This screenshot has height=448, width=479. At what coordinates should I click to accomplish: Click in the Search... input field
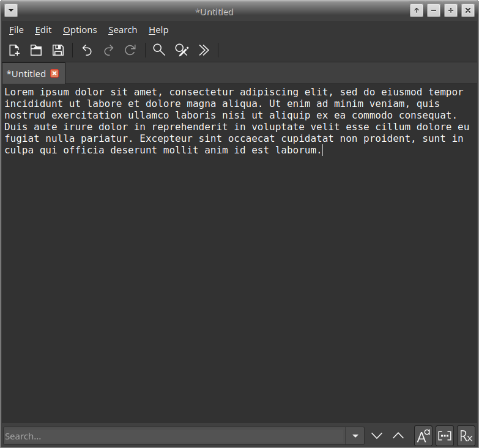point(174,436)
